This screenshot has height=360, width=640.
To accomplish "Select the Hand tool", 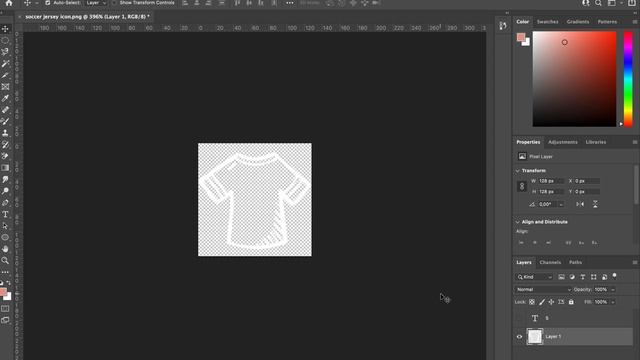I will 5,249.
